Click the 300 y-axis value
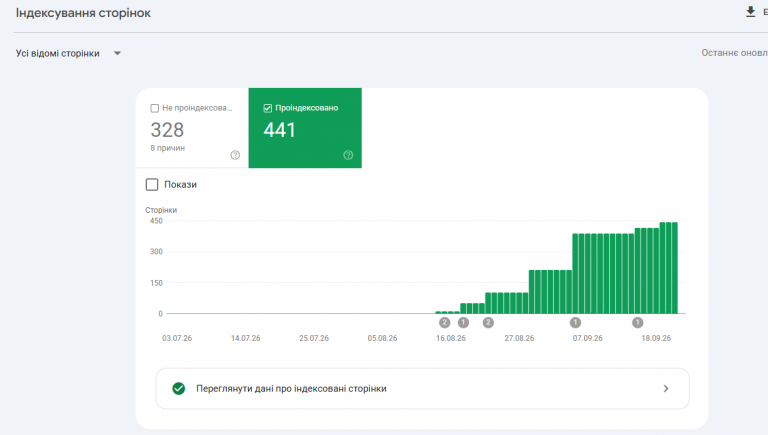The width and height of the screenshot is (768, 435). 156,252
